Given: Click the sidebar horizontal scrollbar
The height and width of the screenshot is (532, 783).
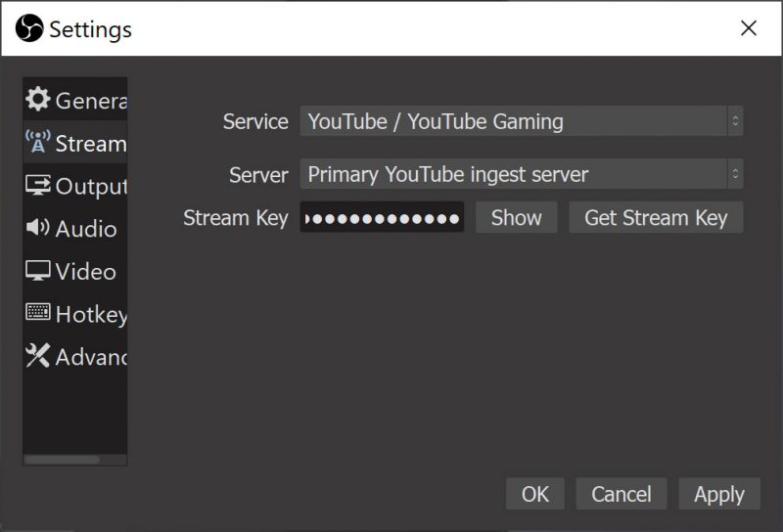Looking at the screenshot, I should [62, 460].
